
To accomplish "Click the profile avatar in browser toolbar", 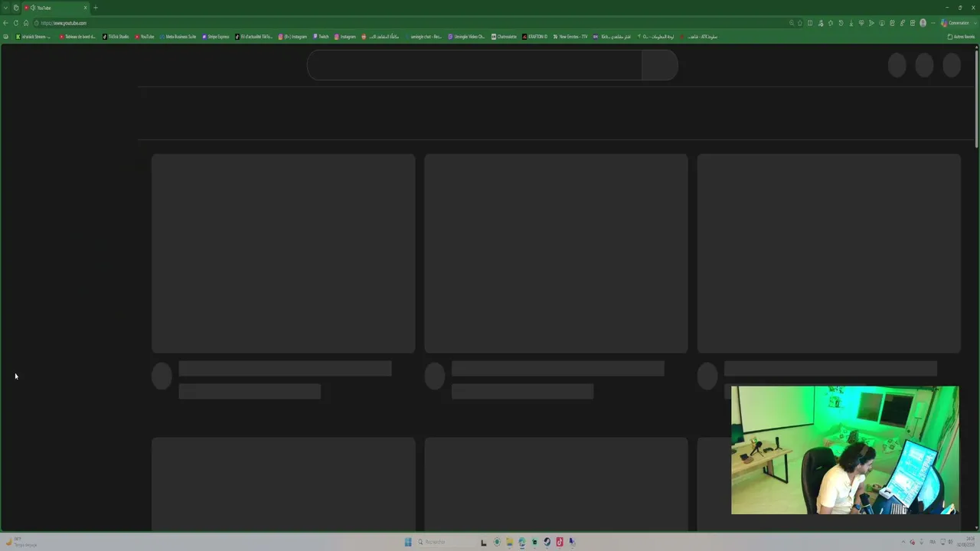I will tap(923, 23).
